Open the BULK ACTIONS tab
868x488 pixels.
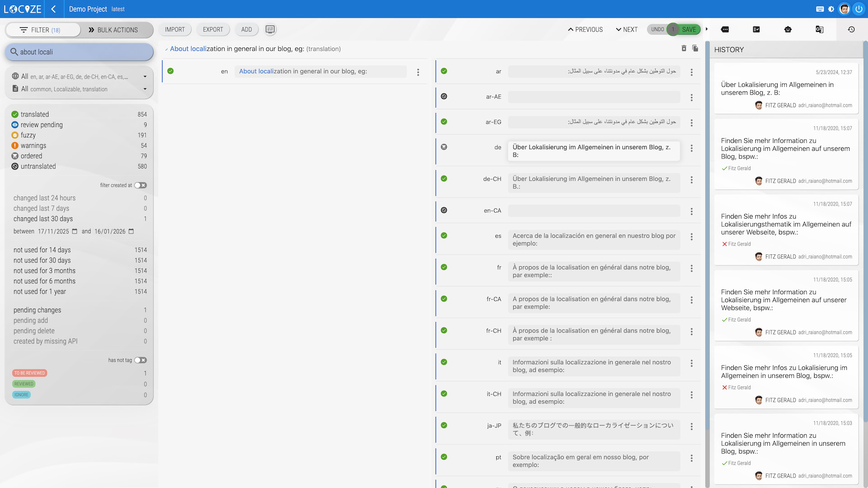tap(113, 30)
